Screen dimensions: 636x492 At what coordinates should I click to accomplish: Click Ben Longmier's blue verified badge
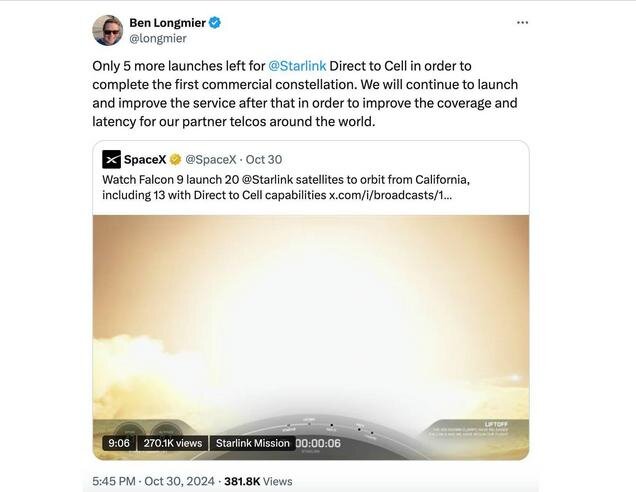pos(215,22)
